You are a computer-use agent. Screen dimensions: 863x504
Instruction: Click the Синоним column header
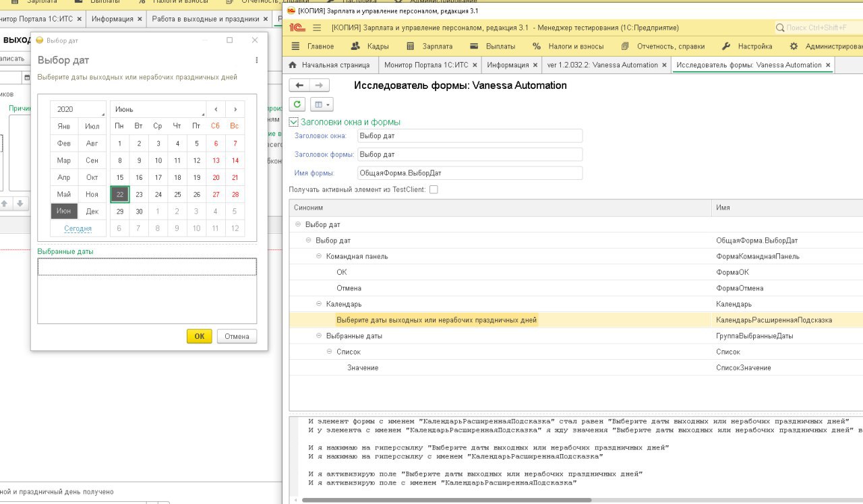[500, 208]
